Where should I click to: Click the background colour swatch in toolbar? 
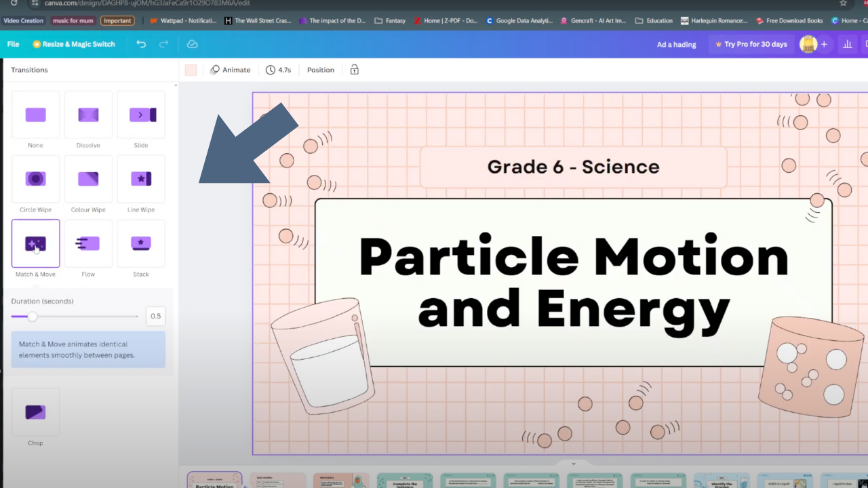[x=191, y=70]
